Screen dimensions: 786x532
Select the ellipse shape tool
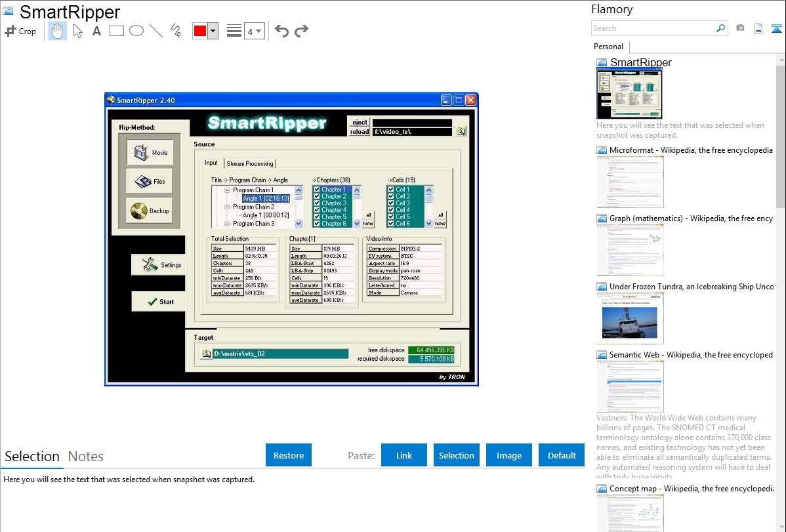click(x=136, y=31)
